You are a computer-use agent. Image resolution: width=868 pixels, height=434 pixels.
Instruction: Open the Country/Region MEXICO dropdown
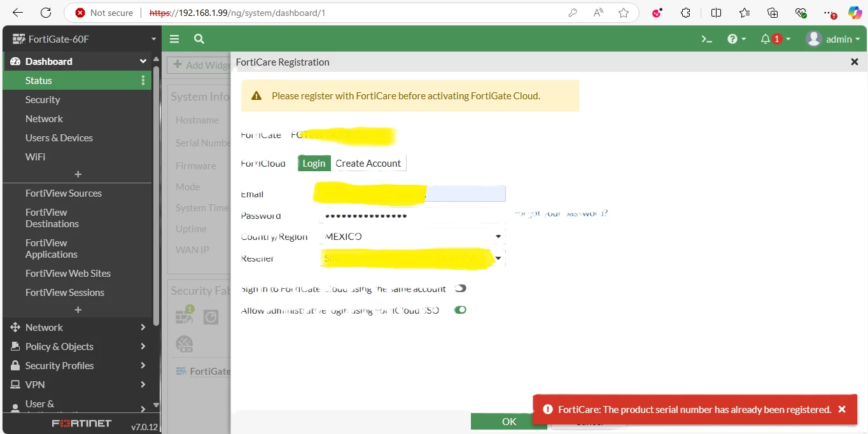(412, 237)
